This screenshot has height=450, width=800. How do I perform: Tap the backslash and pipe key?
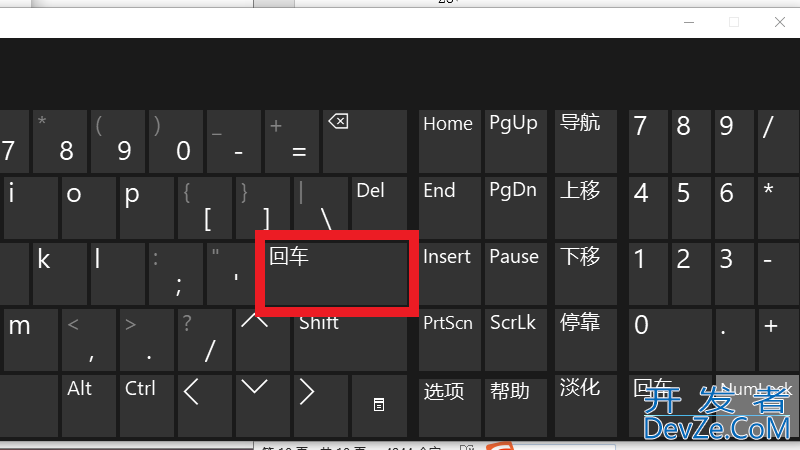click(x=320, y=208)
